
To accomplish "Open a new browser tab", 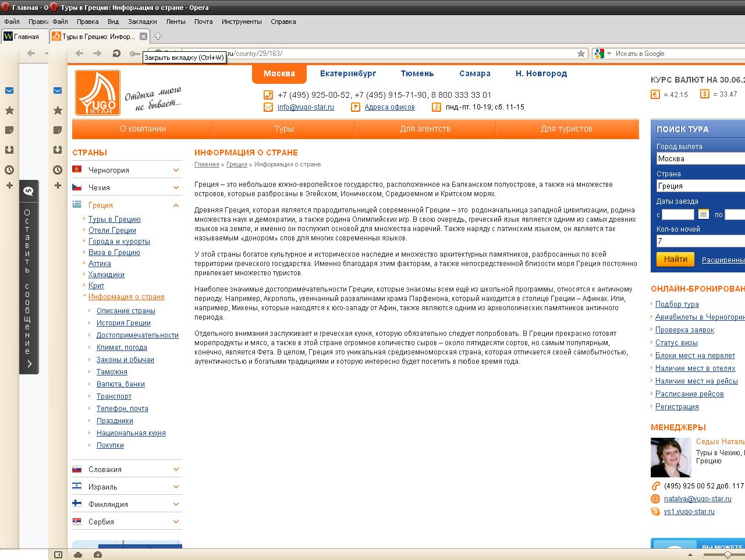I will click(158, 36).
